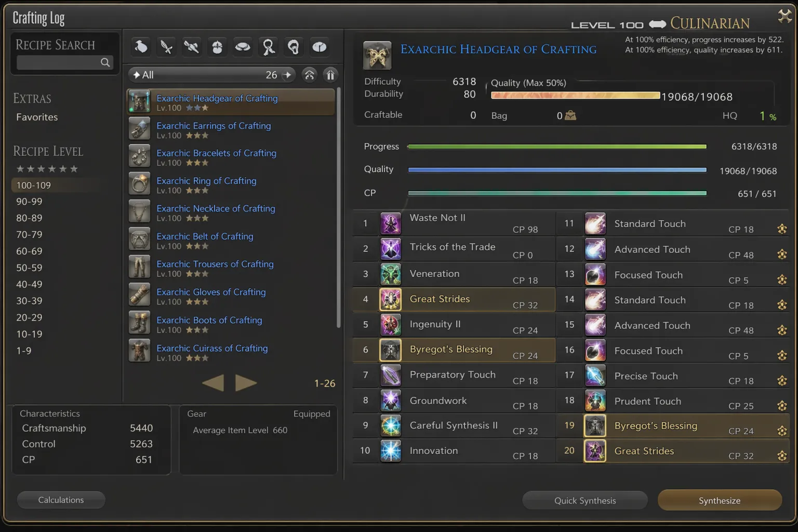Open Favorites under Extras
This screenshot has height=532, width=798.
[36, 117]
